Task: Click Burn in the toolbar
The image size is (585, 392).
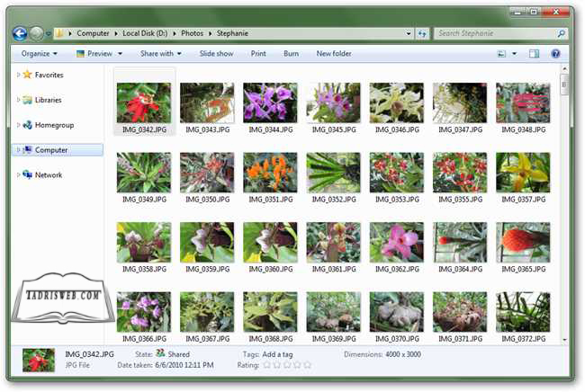Action: [291, 54]
